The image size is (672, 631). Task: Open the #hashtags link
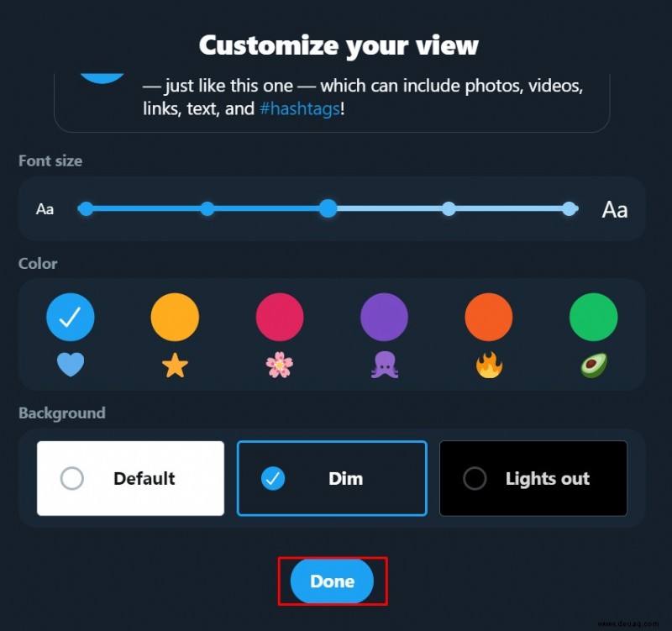pyautogui.click(x=300, y=108)
